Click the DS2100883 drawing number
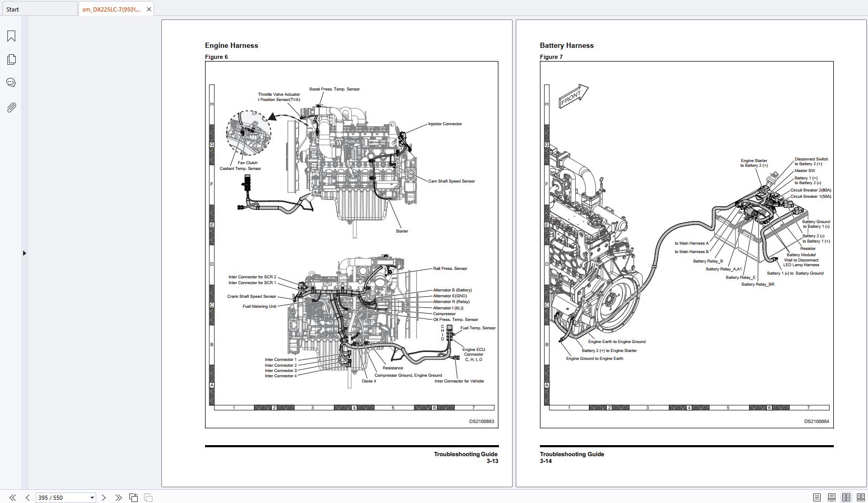 (x=482, y=421)
